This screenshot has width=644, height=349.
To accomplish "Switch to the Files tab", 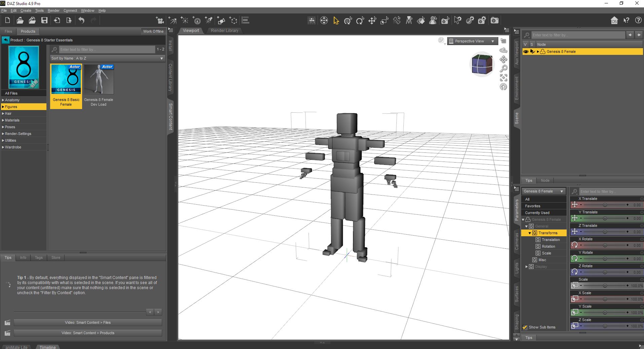I will coord(8,31).
